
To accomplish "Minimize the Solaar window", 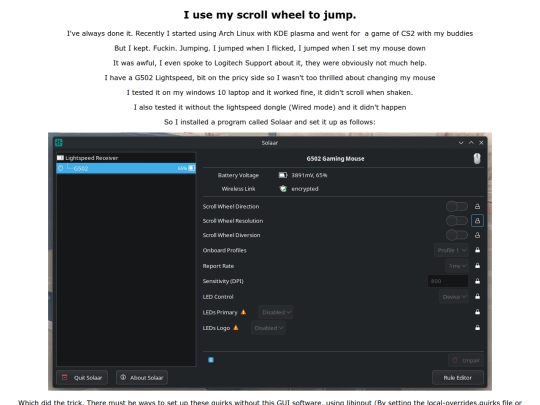I will click(461, 143).
